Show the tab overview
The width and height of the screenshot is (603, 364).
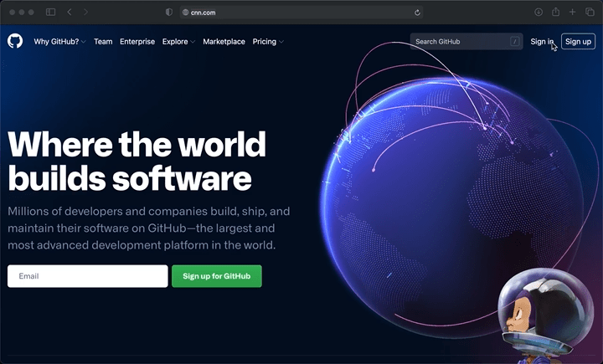point(590,13)
